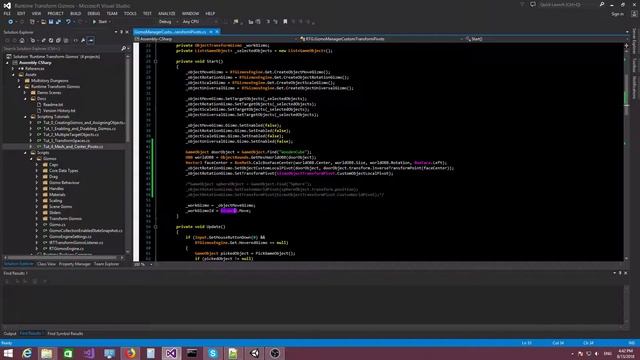
Task: Click the Comment Out Lines toolbar icon
Action: point(268,22)
